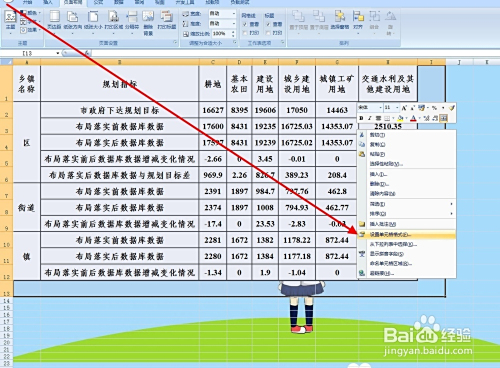Image resolution: width=500 pixels, height=368 pixels.
Task: Choose Insert Comment (插入批注) in context menu
Action: pyautogui.click(x=407, y=224)
